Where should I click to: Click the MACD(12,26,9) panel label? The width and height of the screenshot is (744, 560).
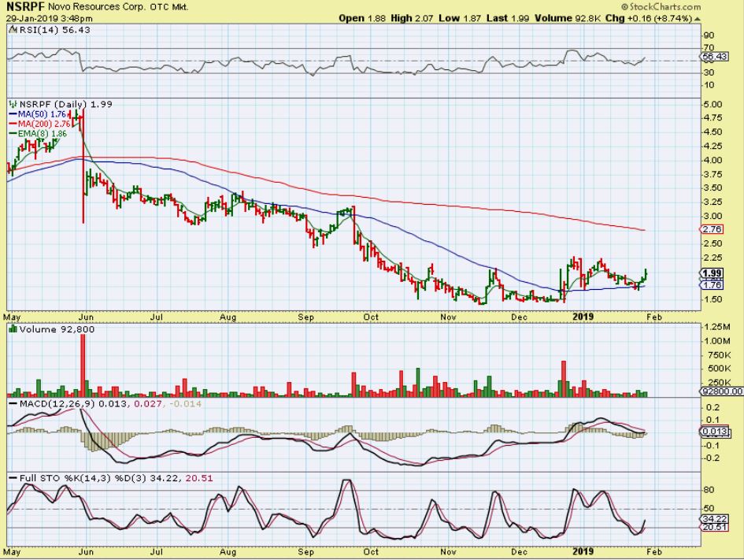(57, 404)
